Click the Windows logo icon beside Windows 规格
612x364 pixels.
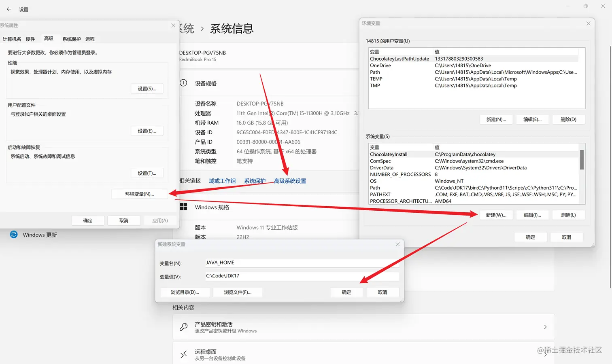pos(183,207)
